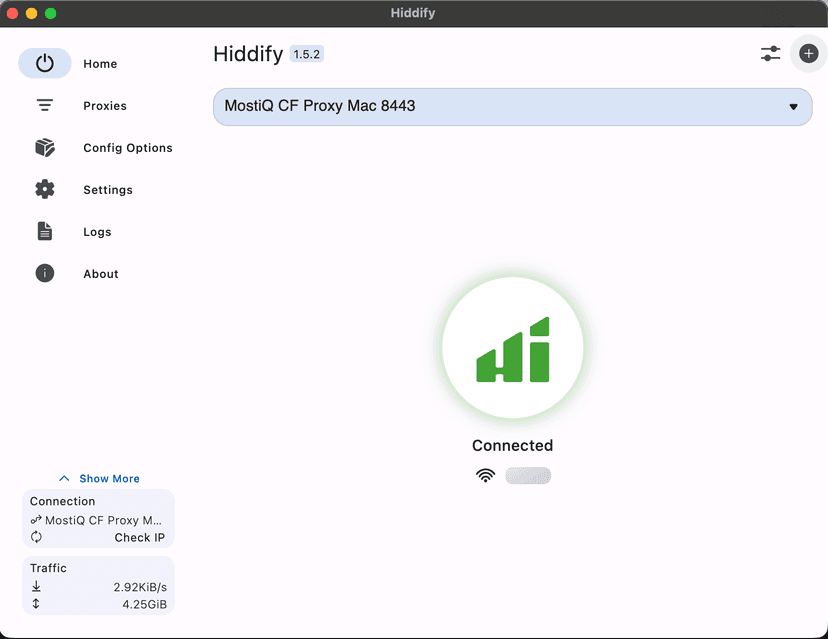
Task: Click the proxy route icon in Connection card
Action: (36, 520)
